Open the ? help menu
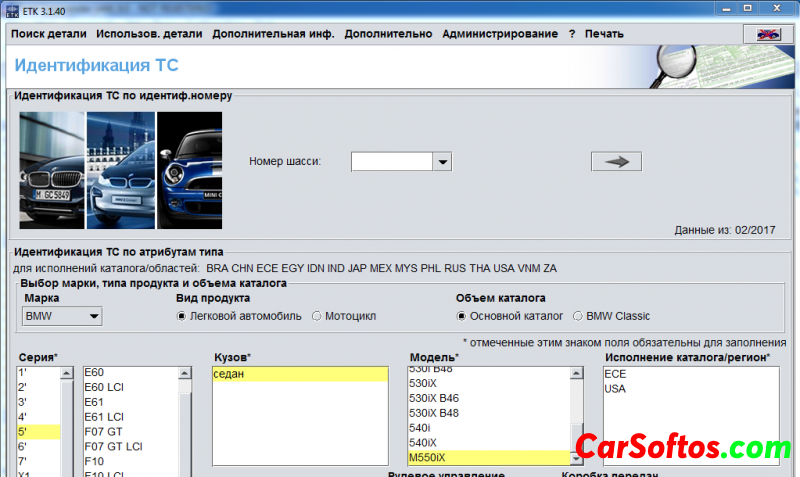 click(x=572, y=34)
